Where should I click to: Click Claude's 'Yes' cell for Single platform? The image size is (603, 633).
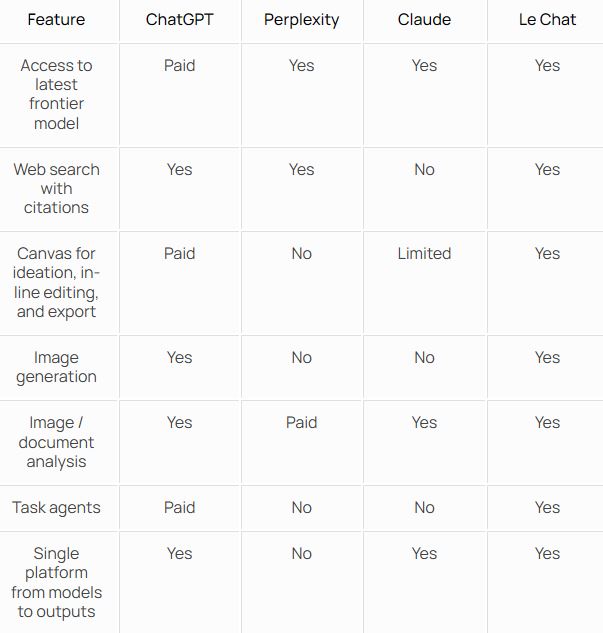pos(424,553)
